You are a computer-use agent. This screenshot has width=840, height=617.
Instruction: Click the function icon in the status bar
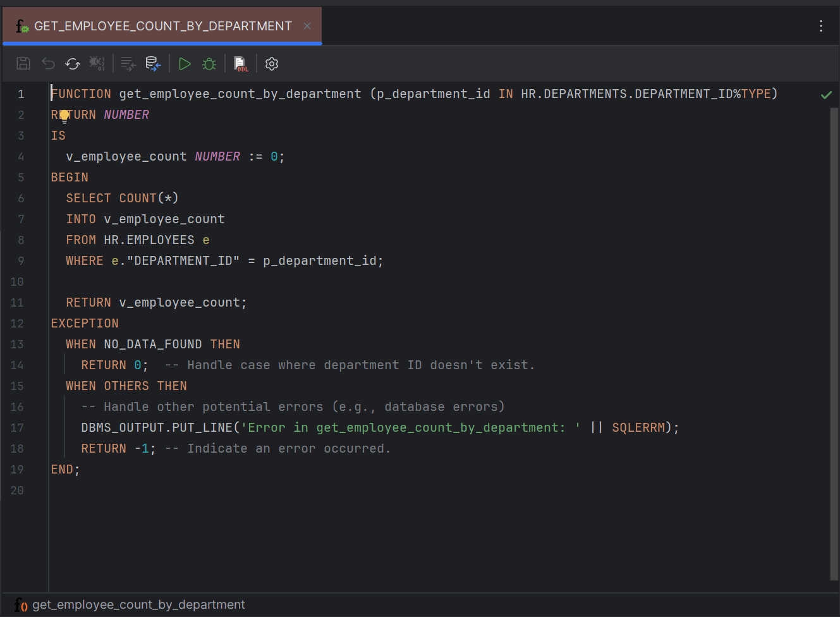(x=21, y=604)
